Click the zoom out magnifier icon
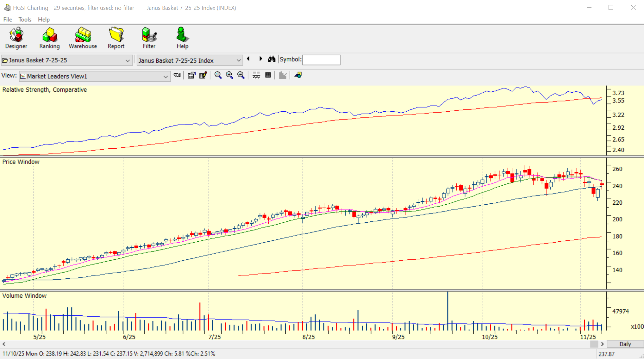The height and width of the screenshot is (359, 644). click(241, 75)
